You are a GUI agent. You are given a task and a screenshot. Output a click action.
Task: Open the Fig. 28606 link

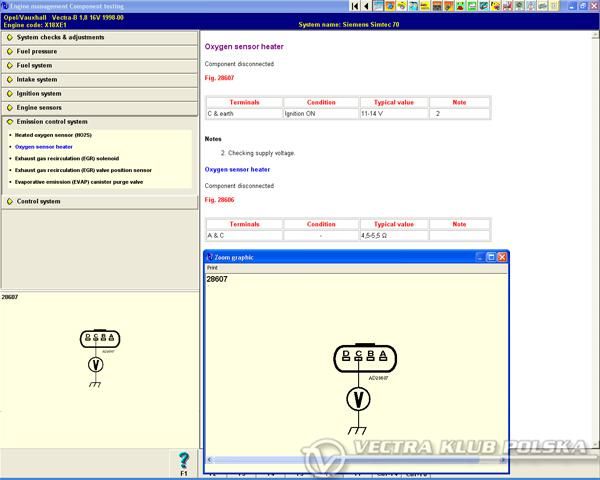[219, 200]
